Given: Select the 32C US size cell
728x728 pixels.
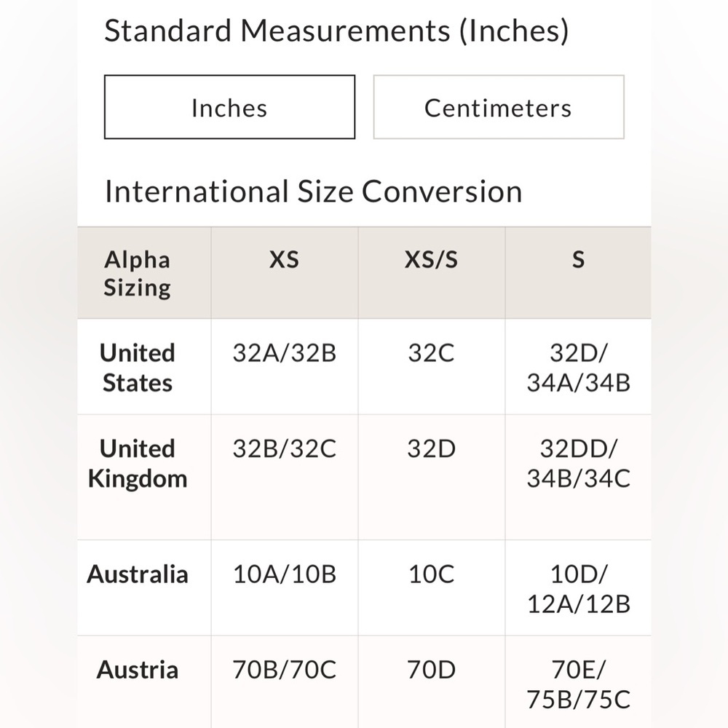Looking at the screenshot, I should tap(431, 367).
